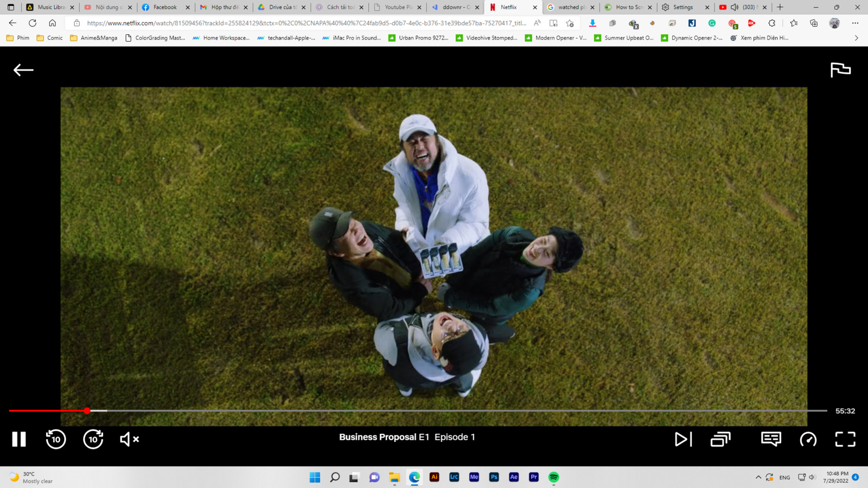Open the Extensions puzzle menu
This screenshot has width=868, height=488.
point(771,23)
